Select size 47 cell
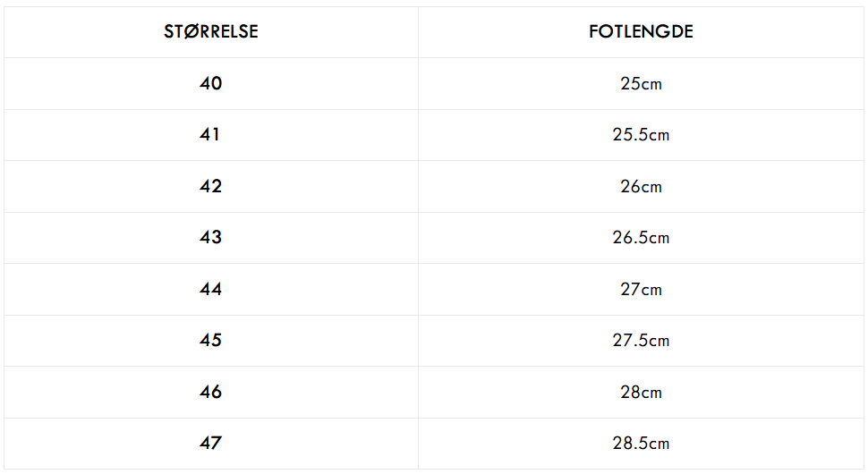 pyautogui.click(x=211, y=443)
